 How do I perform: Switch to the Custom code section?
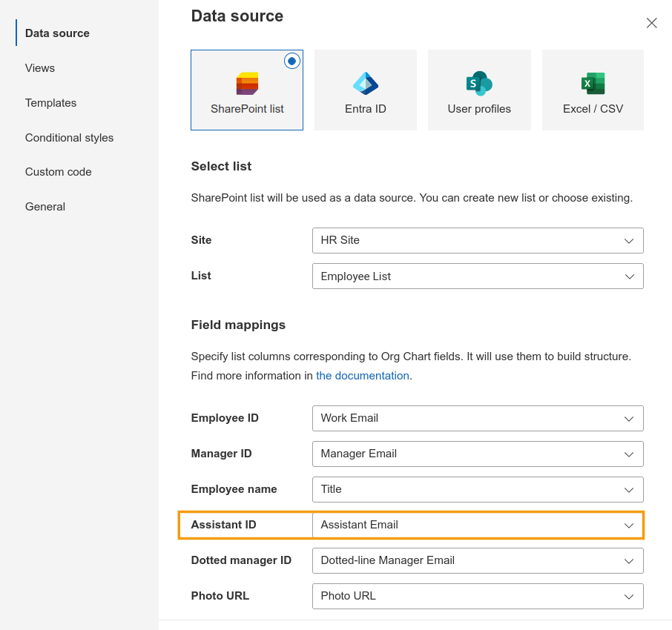click(x=59, y=172)
